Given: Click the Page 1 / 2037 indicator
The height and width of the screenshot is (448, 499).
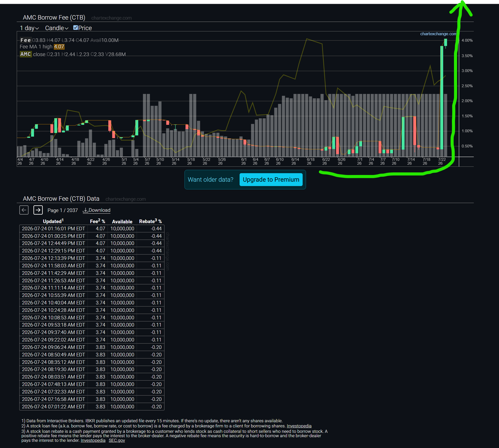Looking at the screenshot, I should point(62,210).
